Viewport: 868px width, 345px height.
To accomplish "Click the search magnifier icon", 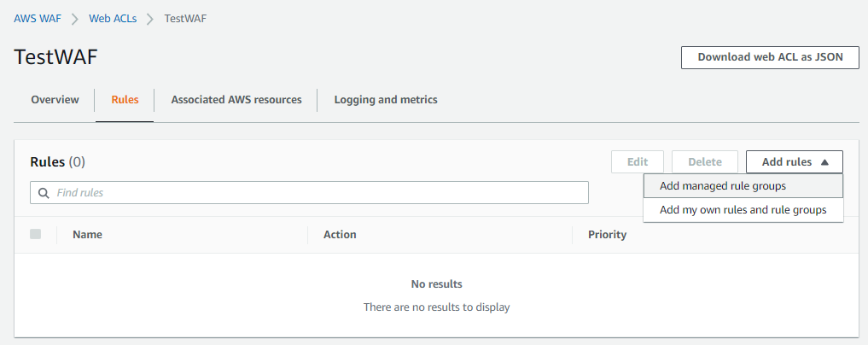I will click(x=44, y=193).
